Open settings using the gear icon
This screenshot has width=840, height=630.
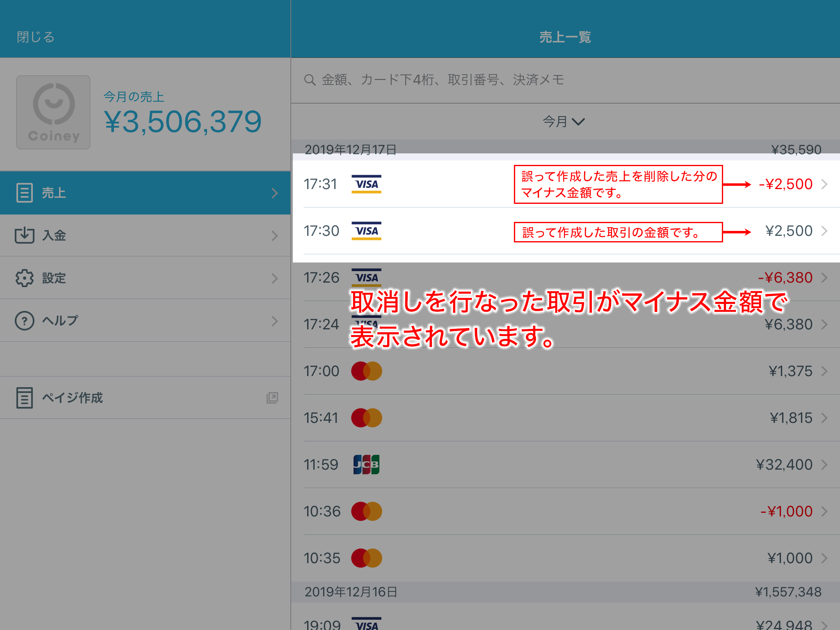coord(25,278)
